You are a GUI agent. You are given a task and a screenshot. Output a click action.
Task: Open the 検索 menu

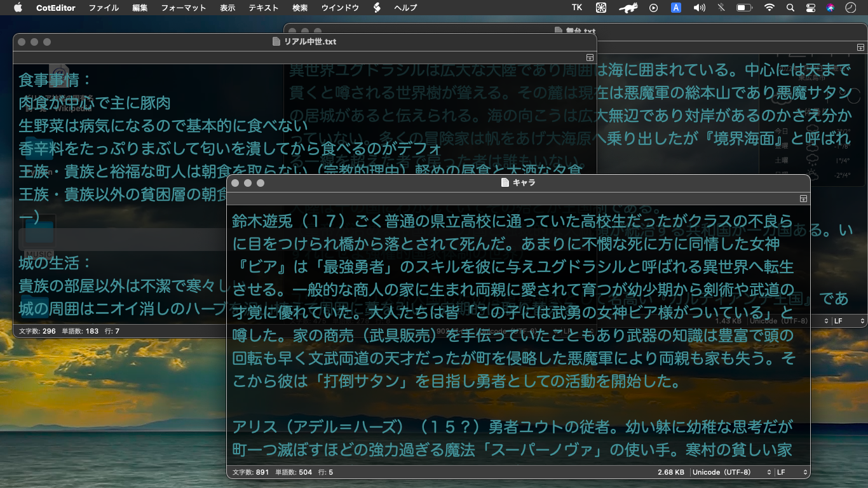pyautogui.click(x=300, y=8)
